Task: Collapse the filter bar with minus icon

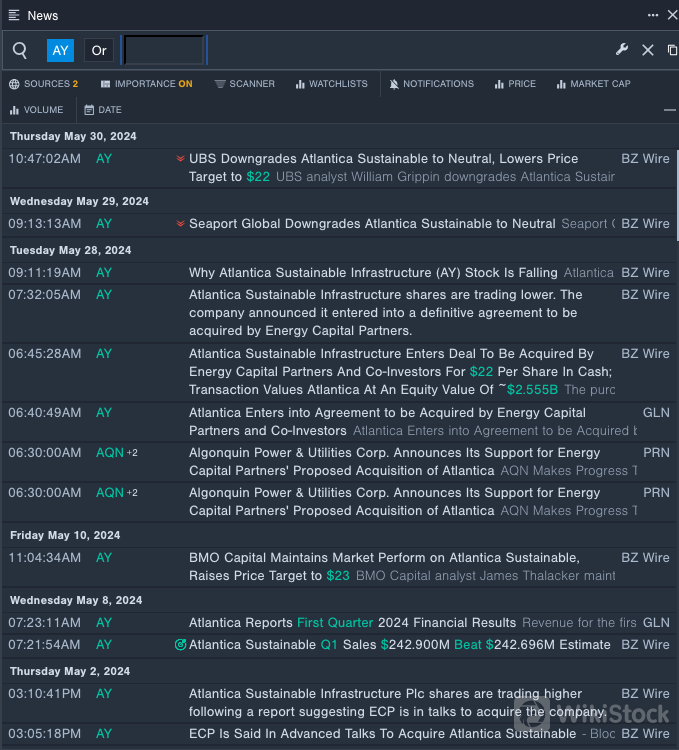Action: coord(669,110)
